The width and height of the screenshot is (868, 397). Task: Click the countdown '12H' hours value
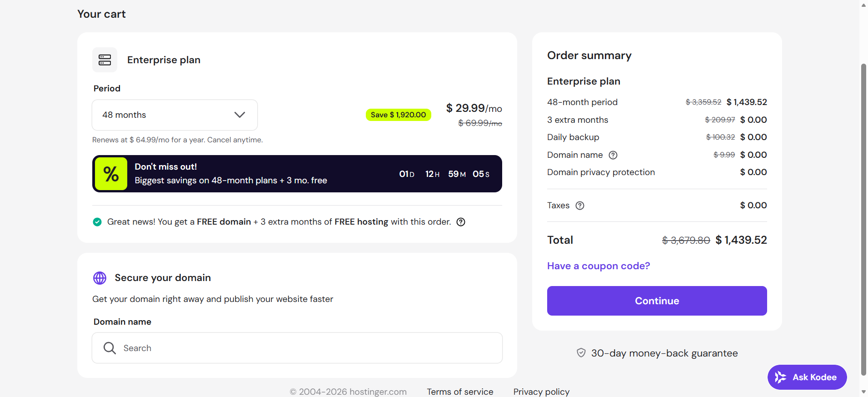(x=432, y=174)
